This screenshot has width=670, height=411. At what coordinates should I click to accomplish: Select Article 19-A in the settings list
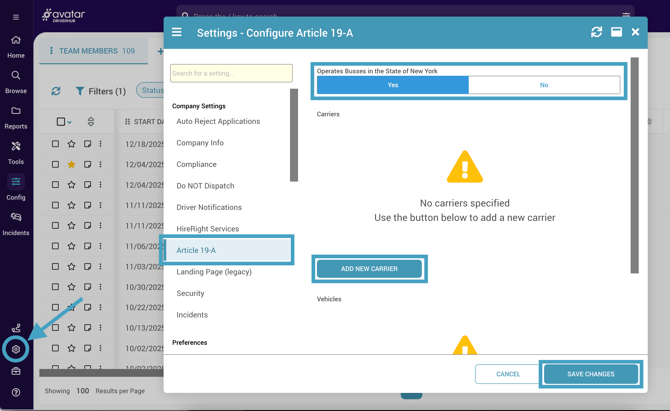196,250
